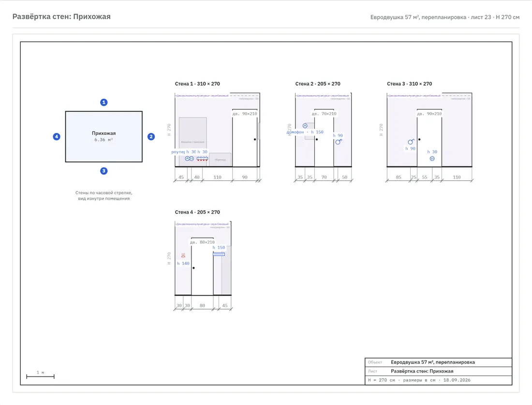Click the Обувница furniture block on Стена 1
Image resolution: width=532 pixels, height=405 pixels.
(x=220, y=159)
